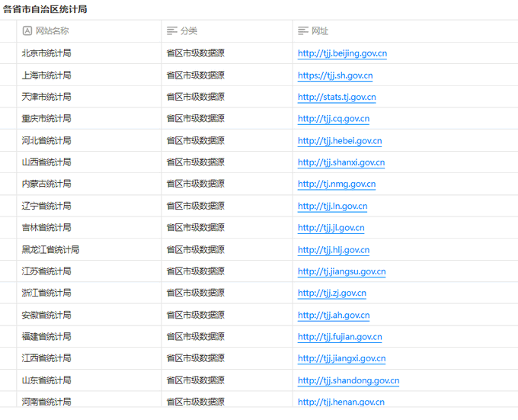Open the tjj.sh.gov.cn link
Screen dimensions: 518x420
(335, 75)
